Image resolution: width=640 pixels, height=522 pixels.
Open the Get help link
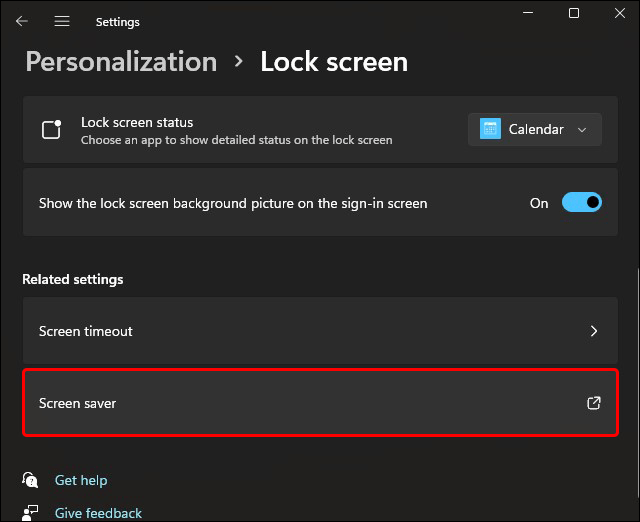81,480
